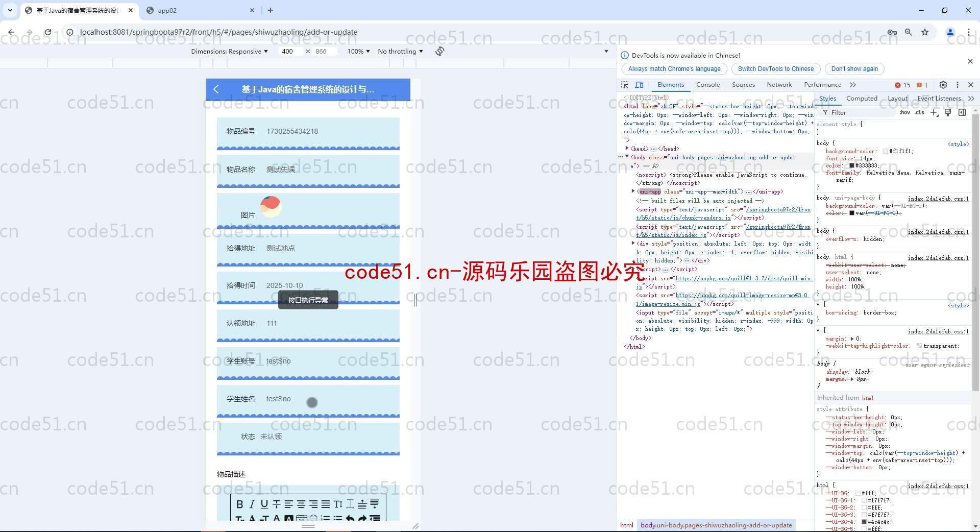Switch to the Sources tab
The image size is (980, 532).
(x=743, y=85)
